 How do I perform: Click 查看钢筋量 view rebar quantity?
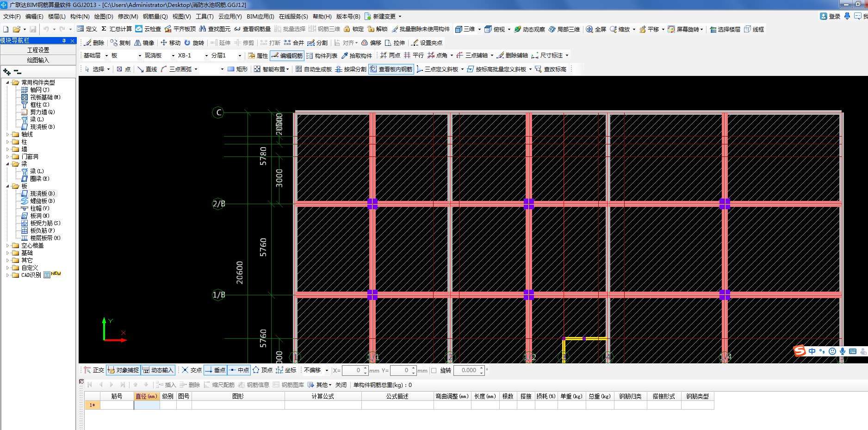coord(252,29)
